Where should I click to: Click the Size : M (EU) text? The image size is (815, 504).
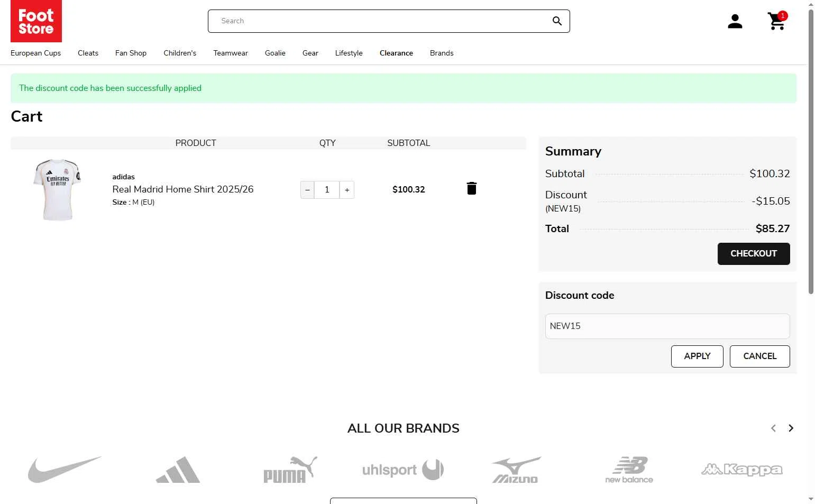click(133, 202)
